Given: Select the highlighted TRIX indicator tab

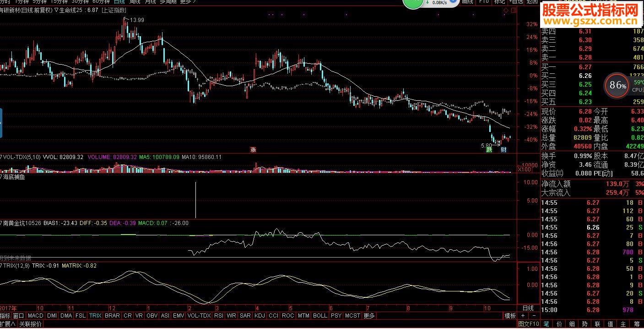Looking at the screenshot, I should 95,316.
